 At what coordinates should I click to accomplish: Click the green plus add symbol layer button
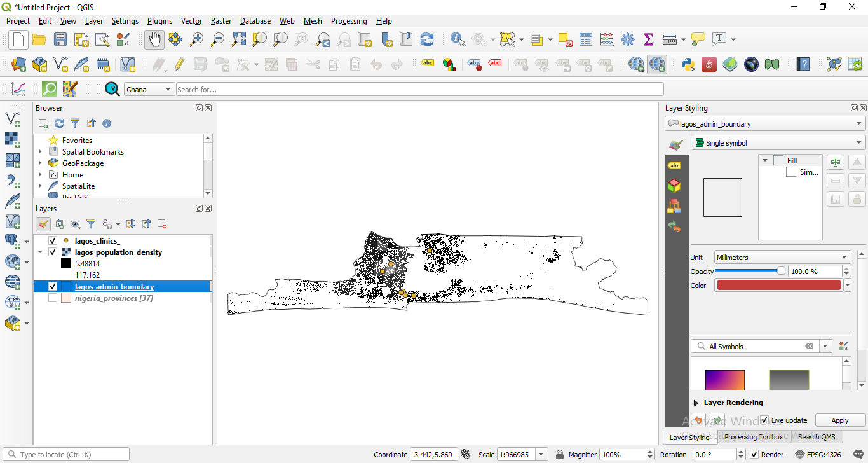[x=836, y=162]
